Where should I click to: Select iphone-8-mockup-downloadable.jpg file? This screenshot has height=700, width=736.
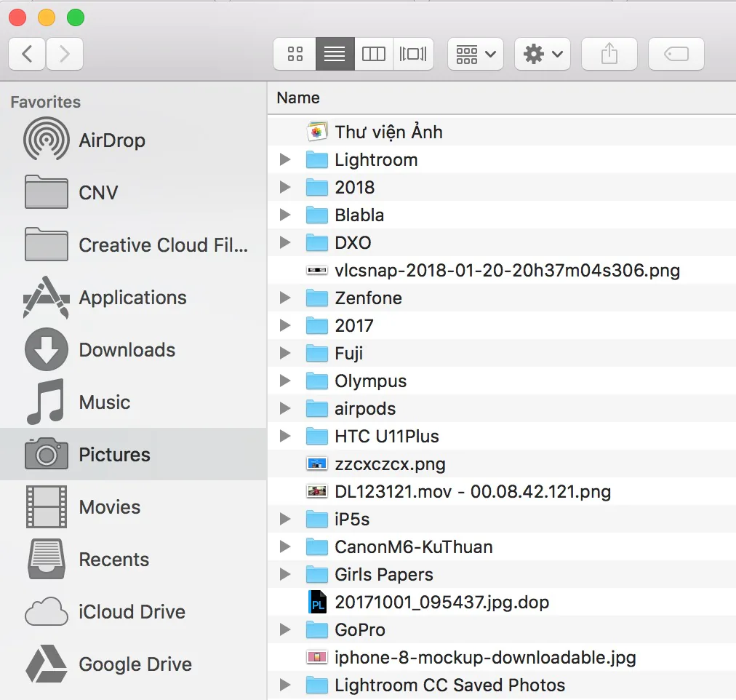pos(501,657)
